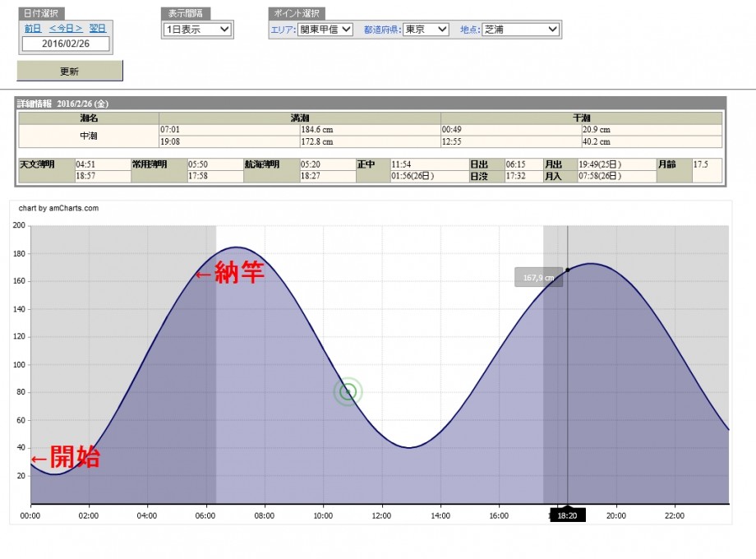
Task: Click the date field showing 2016/02/26
Action: (66, 44)
